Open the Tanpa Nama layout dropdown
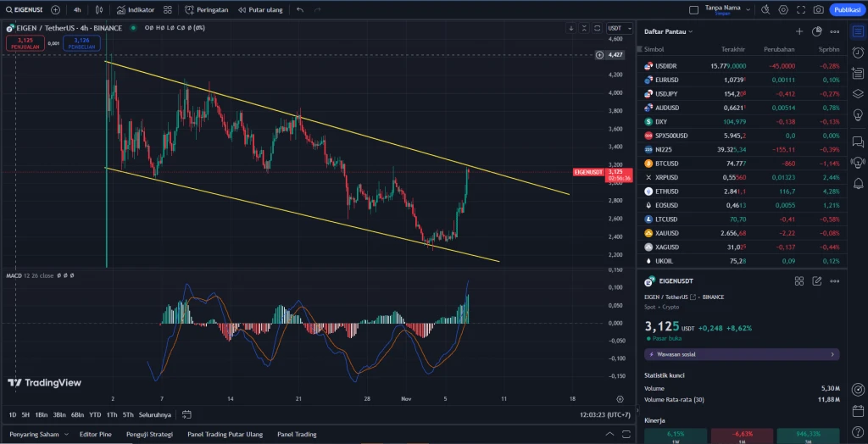This screenshot has width=868, height=444. [727, 10]
